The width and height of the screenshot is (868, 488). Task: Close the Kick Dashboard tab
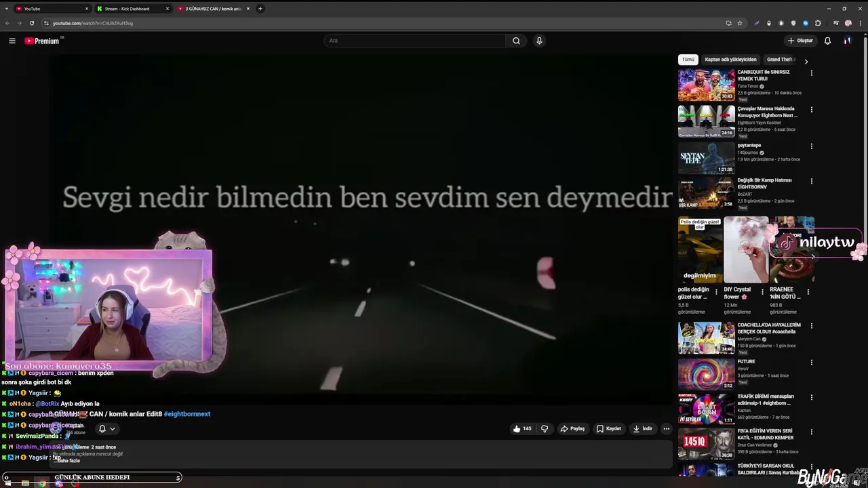167,9
